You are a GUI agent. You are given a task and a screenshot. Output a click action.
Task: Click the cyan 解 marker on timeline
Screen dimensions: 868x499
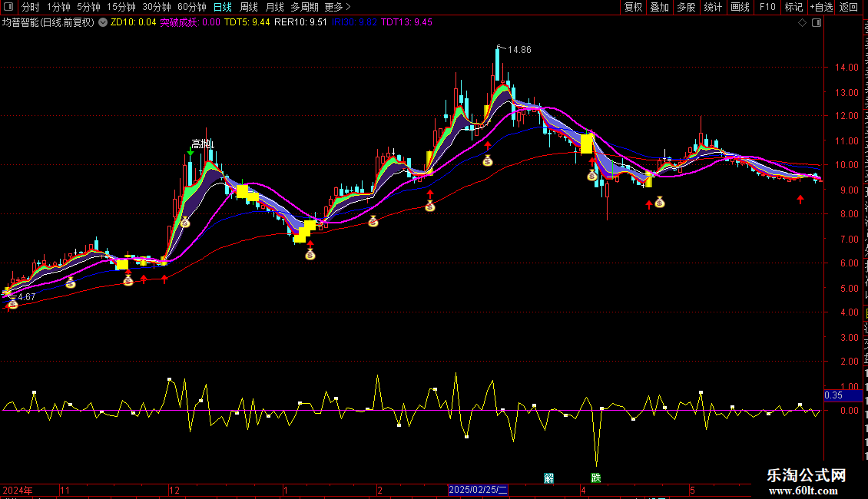[548, 478]
